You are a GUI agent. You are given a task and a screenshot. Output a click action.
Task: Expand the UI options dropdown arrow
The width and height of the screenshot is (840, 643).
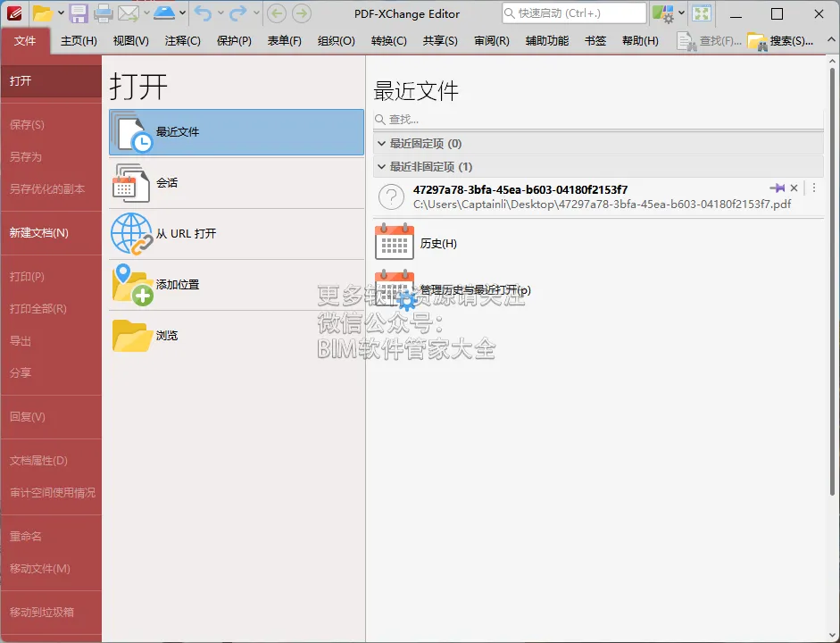(x=681, y=13)
